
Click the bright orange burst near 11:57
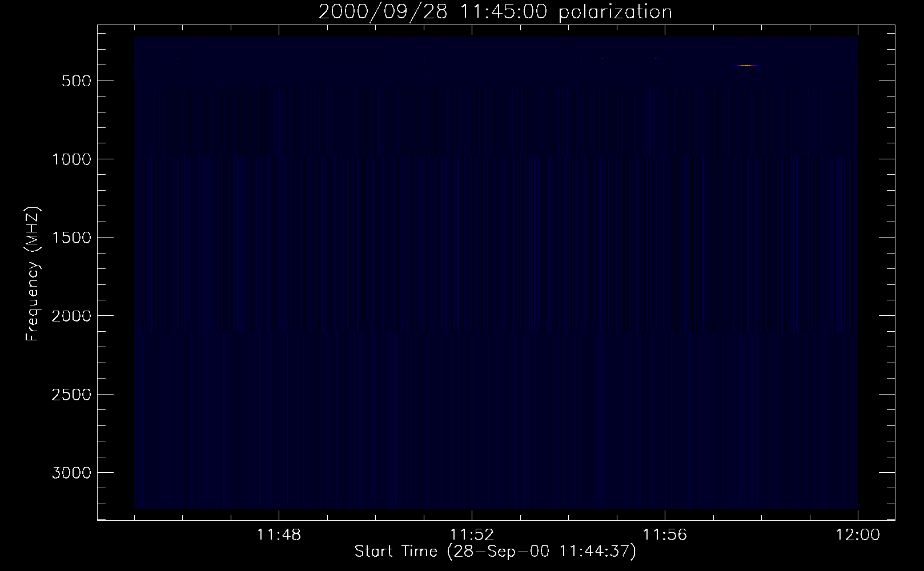746,66
